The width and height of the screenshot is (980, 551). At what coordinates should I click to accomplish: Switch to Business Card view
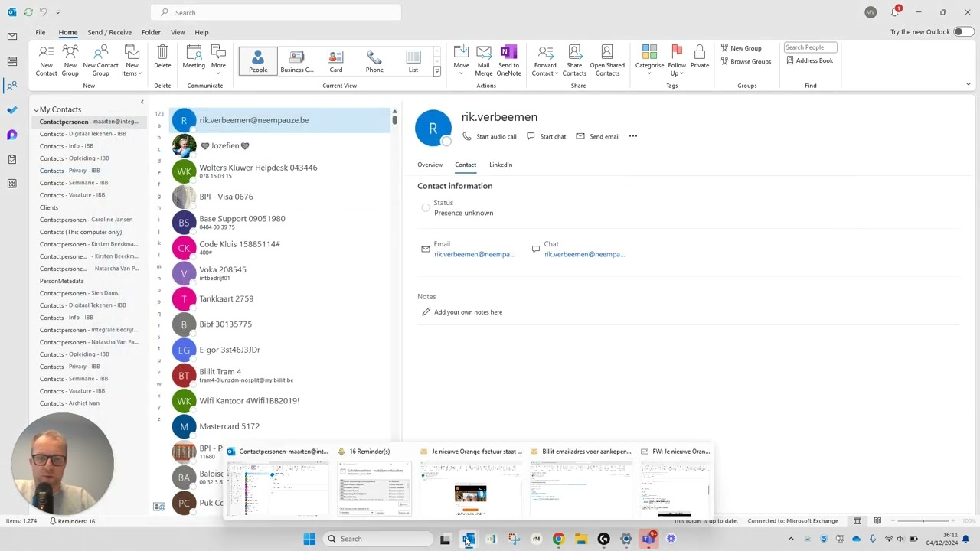tap(297, 61)
